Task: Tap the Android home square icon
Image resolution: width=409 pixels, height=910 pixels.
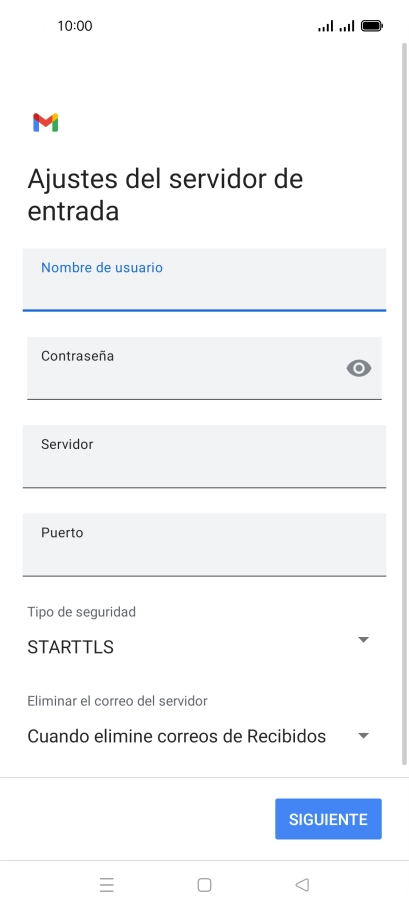Action: tap(204, 884)
